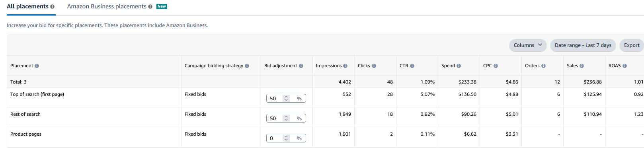Click Product pages impressions 1,901

tap(345, 134)
